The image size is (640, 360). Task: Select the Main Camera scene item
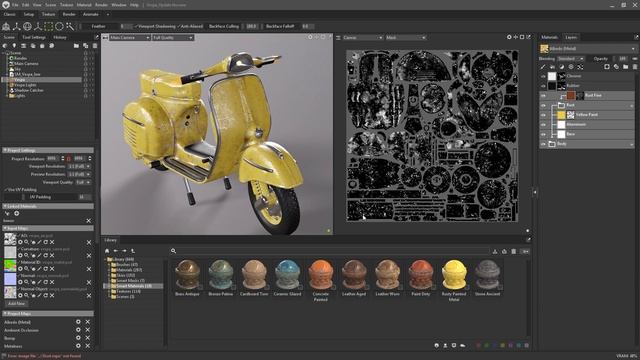[27, 64]
